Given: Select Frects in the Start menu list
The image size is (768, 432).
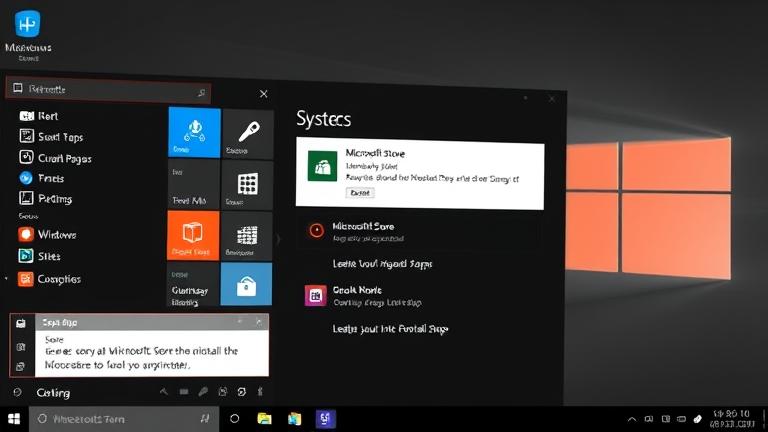Looking at the screenshot, I should (x=41, y=178).
